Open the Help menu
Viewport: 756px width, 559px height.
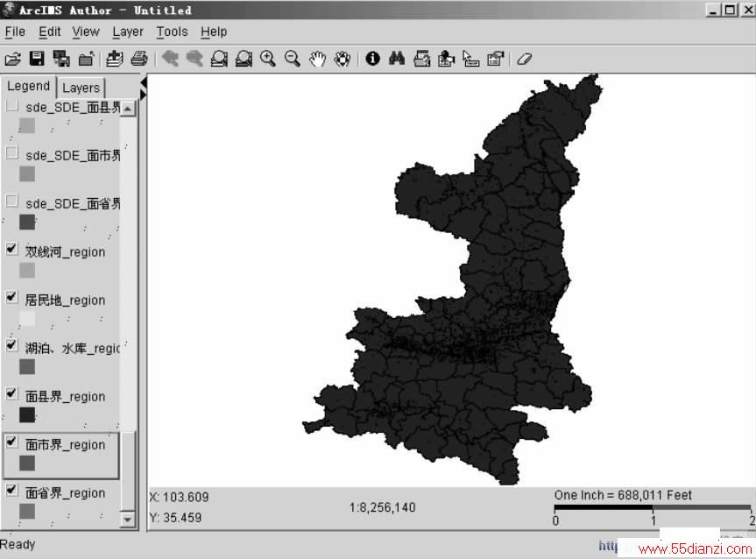tap(214, 32)
